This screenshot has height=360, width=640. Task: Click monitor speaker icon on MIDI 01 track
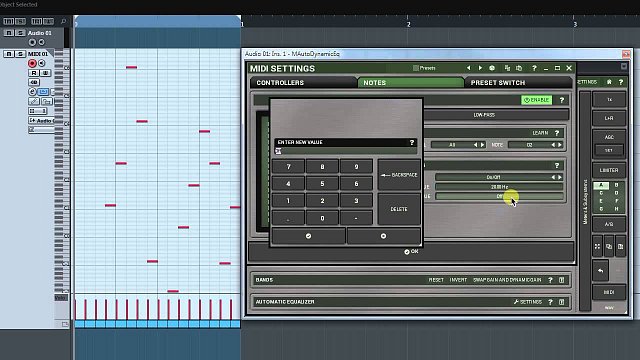(42, 63)
